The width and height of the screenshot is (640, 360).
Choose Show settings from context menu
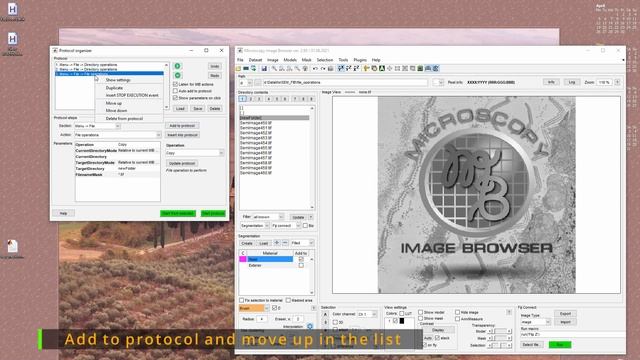tap(118, 80)
